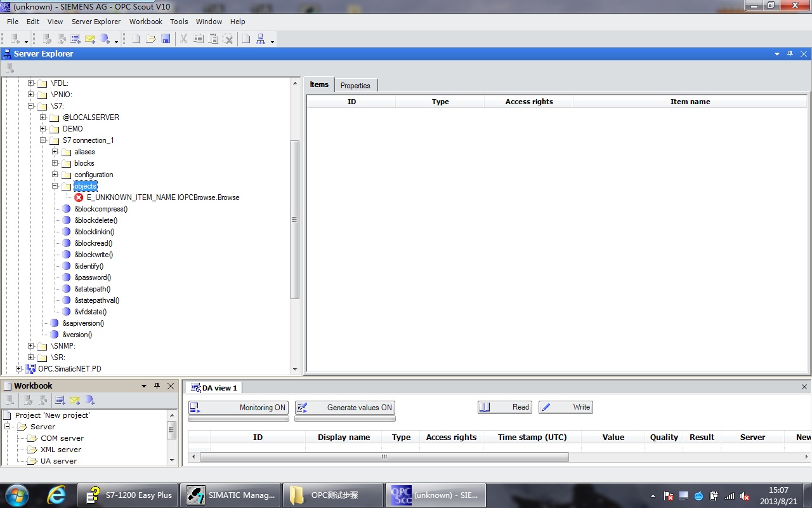Click the New document icon in main toolbar
The height and width of the screenshot is (508, 812).
coord(136,39)
